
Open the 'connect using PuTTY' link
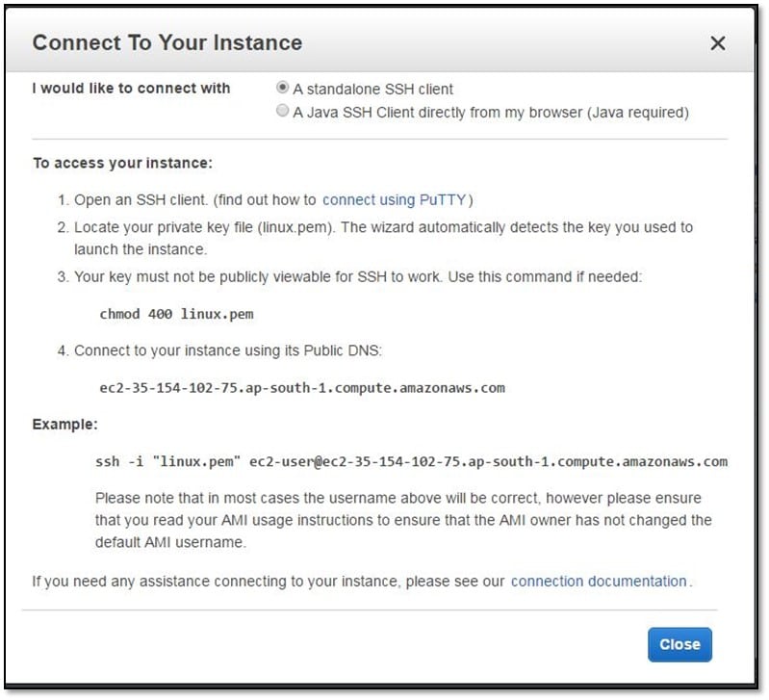tap(395, 200)
